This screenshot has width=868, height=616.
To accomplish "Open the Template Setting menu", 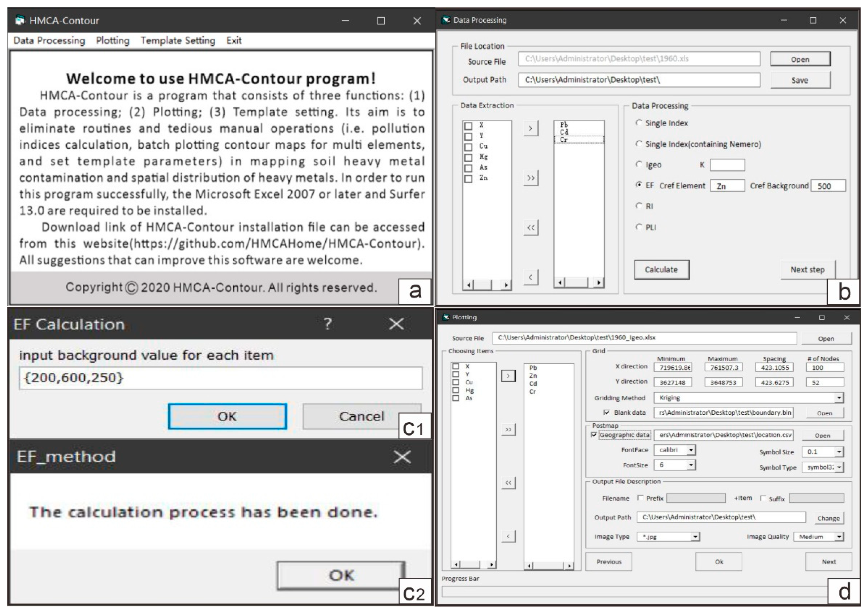I will (178, 40).
